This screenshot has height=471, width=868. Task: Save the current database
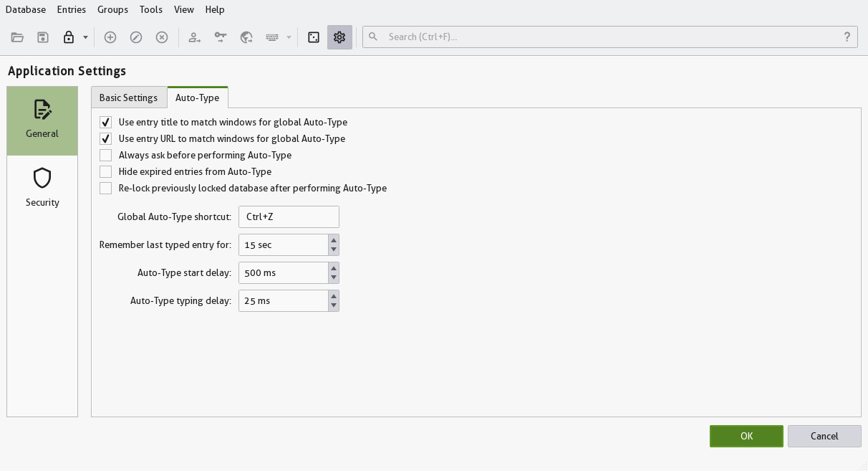click(42, 37)
